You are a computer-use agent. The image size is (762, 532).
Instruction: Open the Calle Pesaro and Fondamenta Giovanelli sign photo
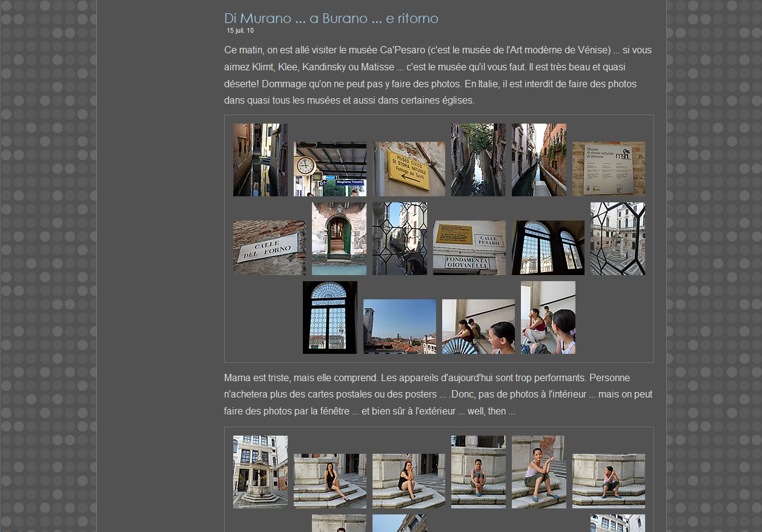pyautogui.click(x=469, y=248)
